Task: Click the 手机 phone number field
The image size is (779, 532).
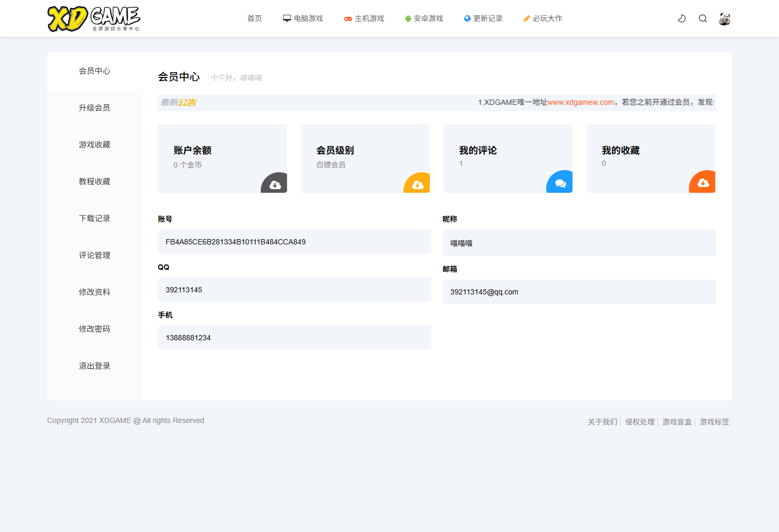Action: pyautogui.click(x=294, y=338)
